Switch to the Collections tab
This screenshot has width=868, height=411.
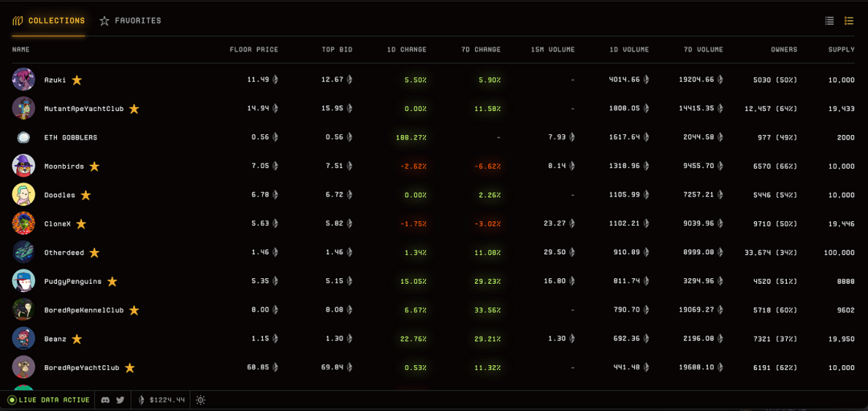[49, 21]
